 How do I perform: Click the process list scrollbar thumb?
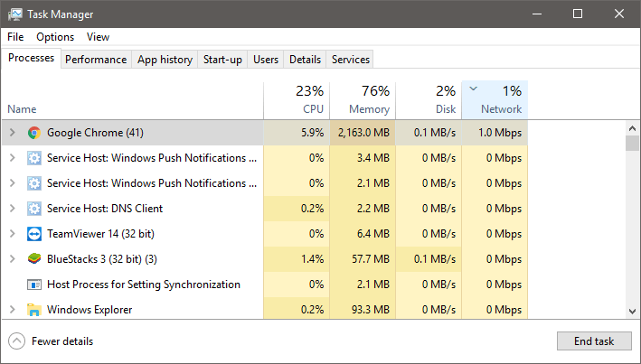(633, 144)
